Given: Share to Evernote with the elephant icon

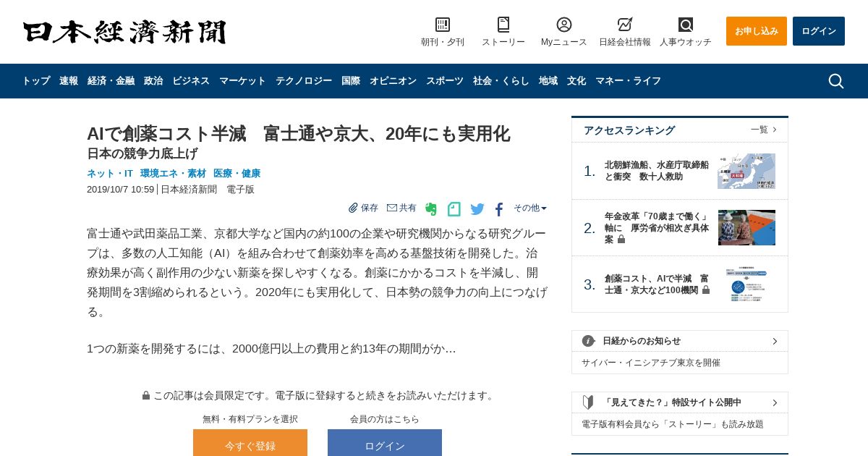Looking at the screenshot, I should (431, 209).
